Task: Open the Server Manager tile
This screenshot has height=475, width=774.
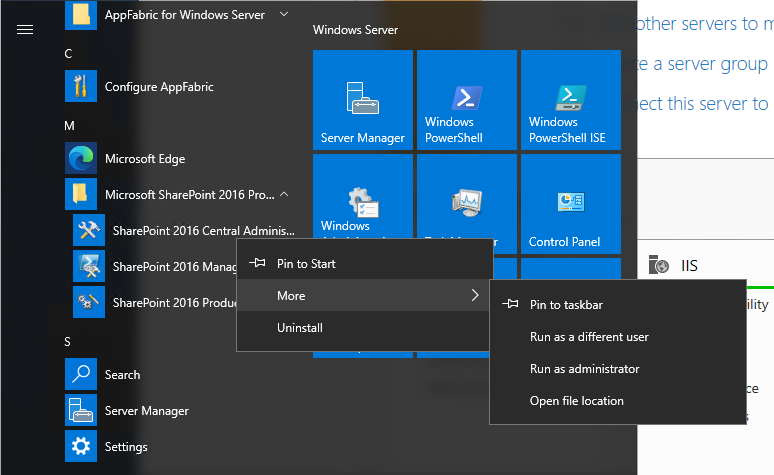Action: (x=363, y=100)
